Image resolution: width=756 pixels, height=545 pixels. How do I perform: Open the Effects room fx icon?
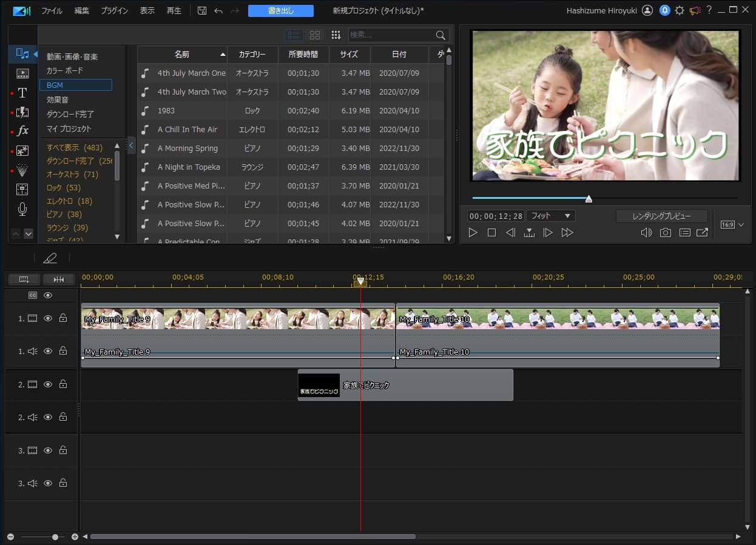22,131
